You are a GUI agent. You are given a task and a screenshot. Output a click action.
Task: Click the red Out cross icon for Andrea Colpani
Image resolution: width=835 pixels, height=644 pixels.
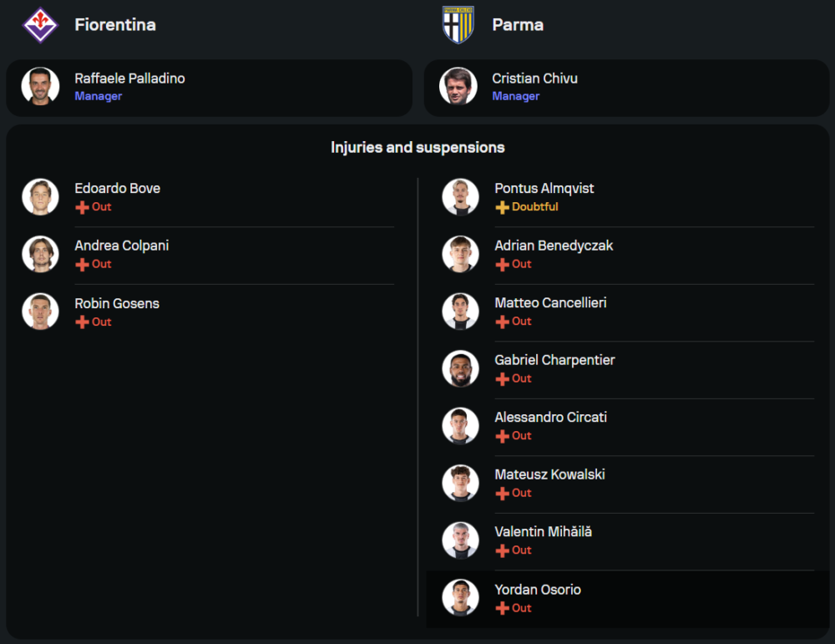82,265
